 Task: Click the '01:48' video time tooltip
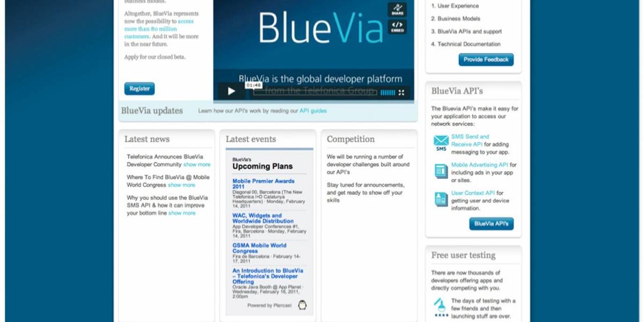[253, 85]
